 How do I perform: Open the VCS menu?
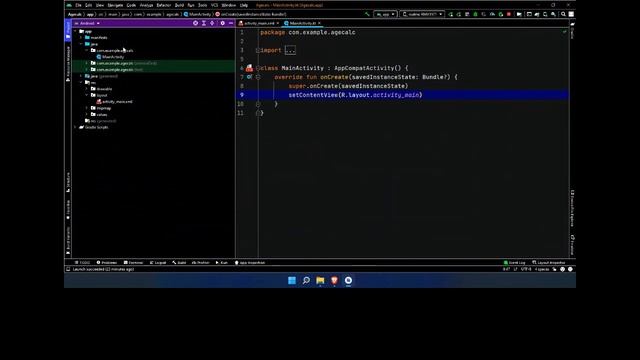(214, 5)
